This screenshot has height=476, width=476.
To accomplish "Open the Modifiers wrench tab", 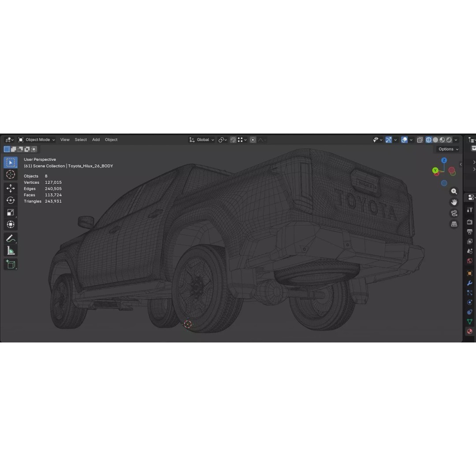I will pyautogui.click(x=470, y=283).
